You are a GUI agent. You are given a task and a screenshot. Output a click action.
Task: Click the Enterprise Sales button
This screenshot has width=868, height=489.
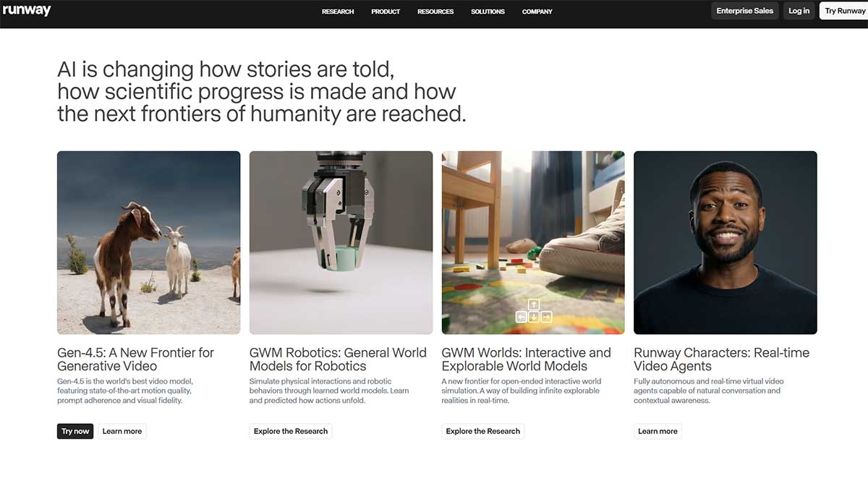click(744, 11)
